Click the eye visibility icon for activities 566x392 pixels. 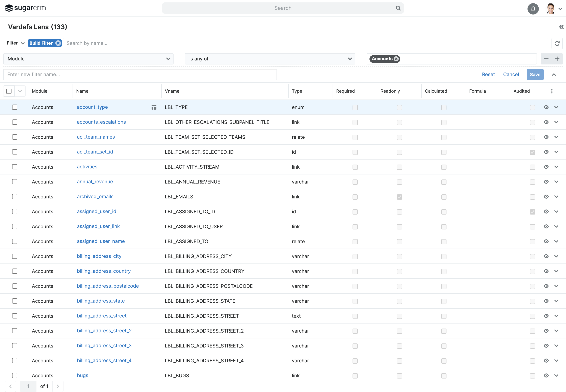(546, 167)
